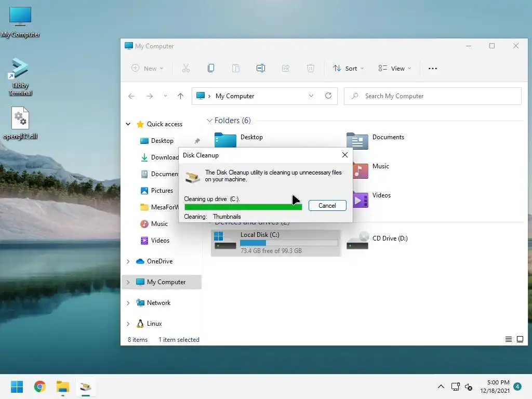Image resolution: width=532 pixels, height=399 pixels.
Task: Click the Back navigation arrow
Action: 131,96
